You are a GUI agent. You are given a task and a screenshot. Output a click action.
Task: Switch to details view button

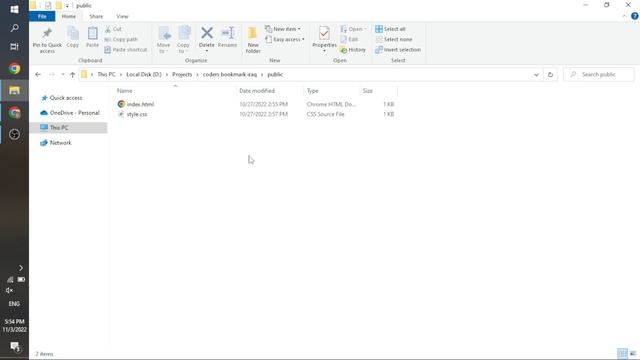click(x=622, y=353)
